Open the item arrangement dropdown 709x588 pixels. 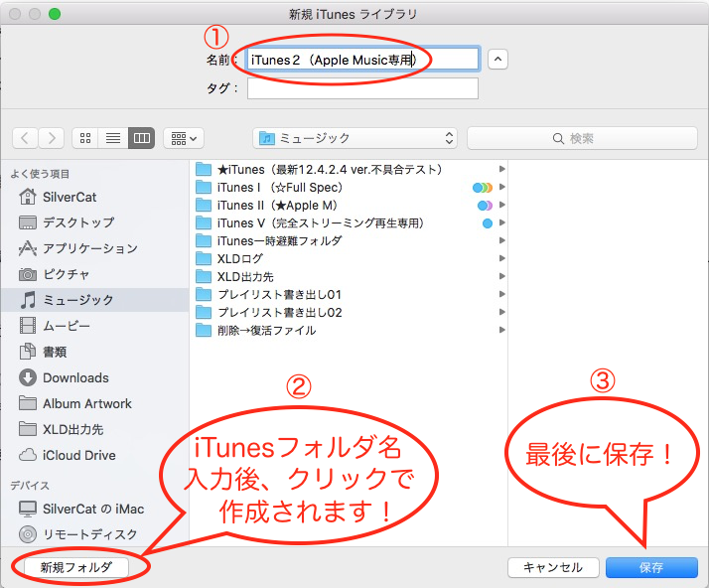[x=184, y=138]
